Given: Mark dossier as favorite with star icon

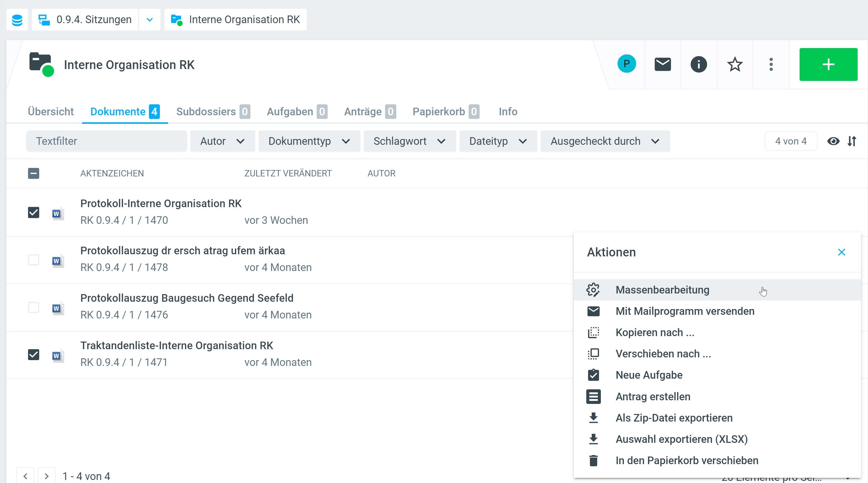Looking at the screenshot, I should coord(735,64).
